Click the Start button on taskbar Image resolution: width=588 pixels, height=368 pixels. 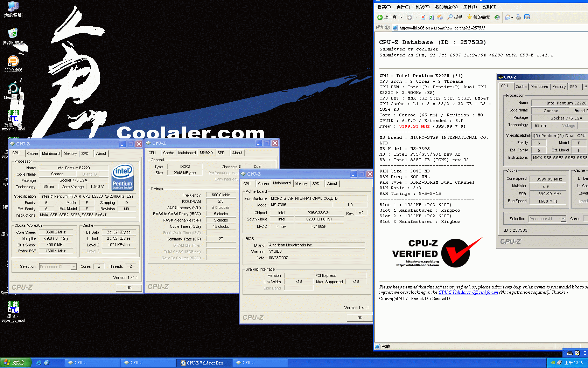click(16, 363)
